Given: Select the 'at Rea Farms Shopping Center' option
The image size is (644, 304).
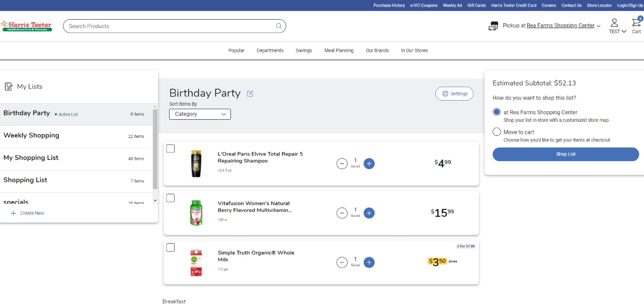Looking at the screenshot, I should pos(497,112).
